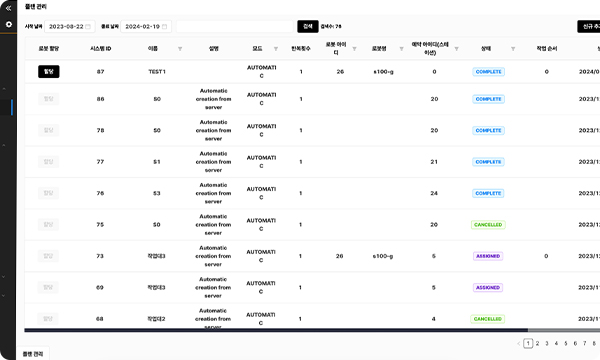Collapse the second sidebar section chevron

tap(4, 145)
